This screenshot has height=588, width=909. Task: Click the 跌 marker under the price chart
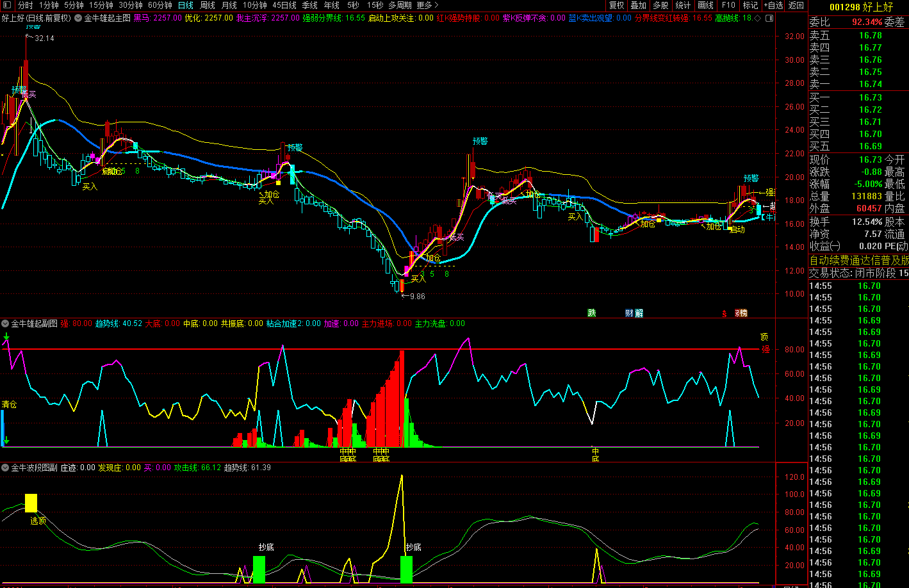pyautogui.click(x=592, y=313)
